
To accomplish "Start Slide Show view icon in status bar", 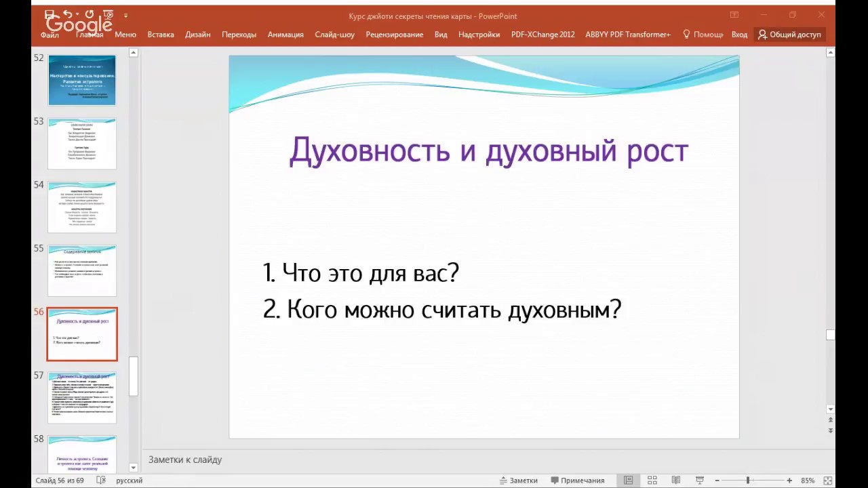I will tap(699, 481).
